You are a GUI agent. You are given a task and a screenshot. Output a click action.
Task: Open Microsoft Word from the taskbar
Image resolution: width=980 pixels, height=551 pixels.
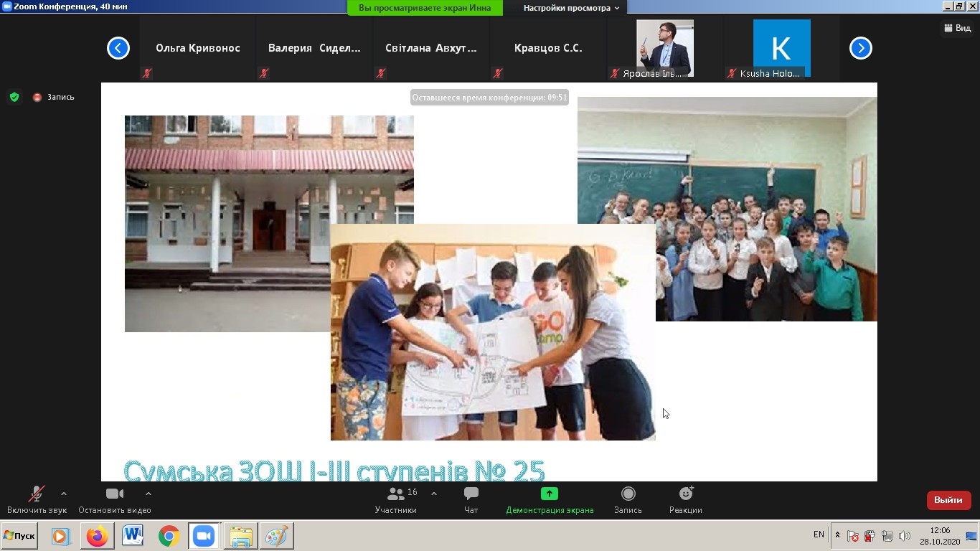[x=133, y=536]
